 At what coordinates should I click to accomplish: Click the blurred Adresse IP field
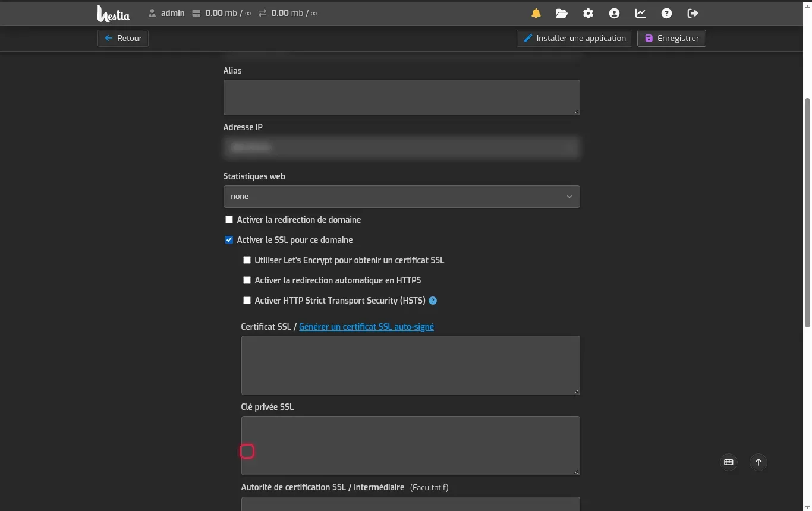402,147
